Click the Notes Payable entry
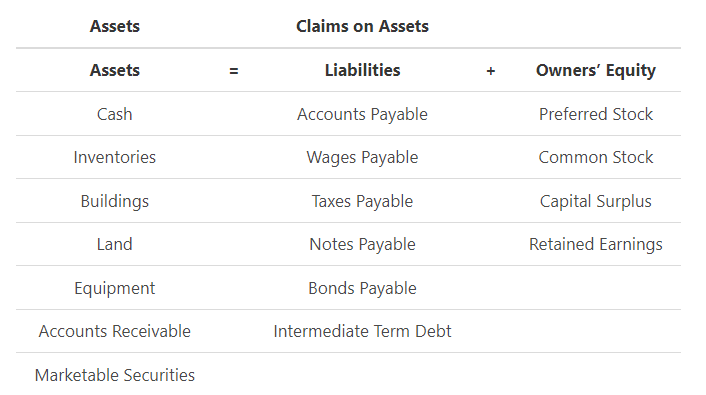Image resolution: width=706 pixels, height=395 pixels. coord(362,245)
